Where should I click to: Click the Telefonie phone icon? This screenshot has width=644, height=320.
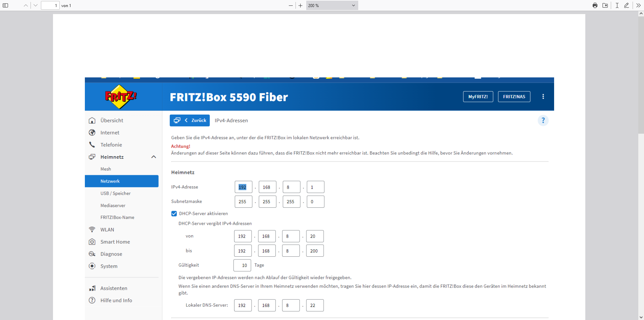pos(92,145)
